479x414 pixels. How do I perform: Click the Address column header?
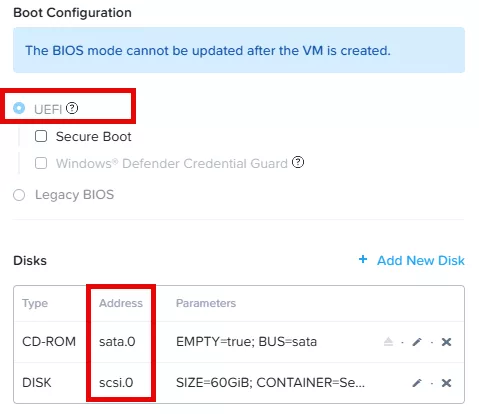click(121, 303)
